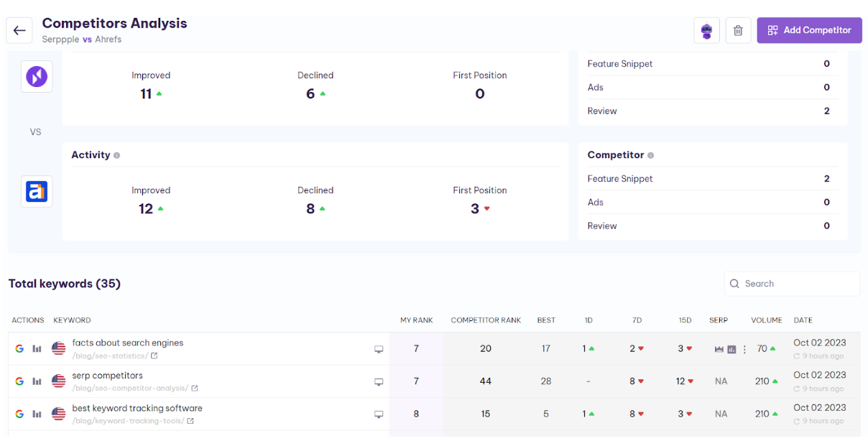This screenshot has height=441, width=868.
Task: Refresh icon beside first row's 9 hours ago
Action: coord(797,356)
